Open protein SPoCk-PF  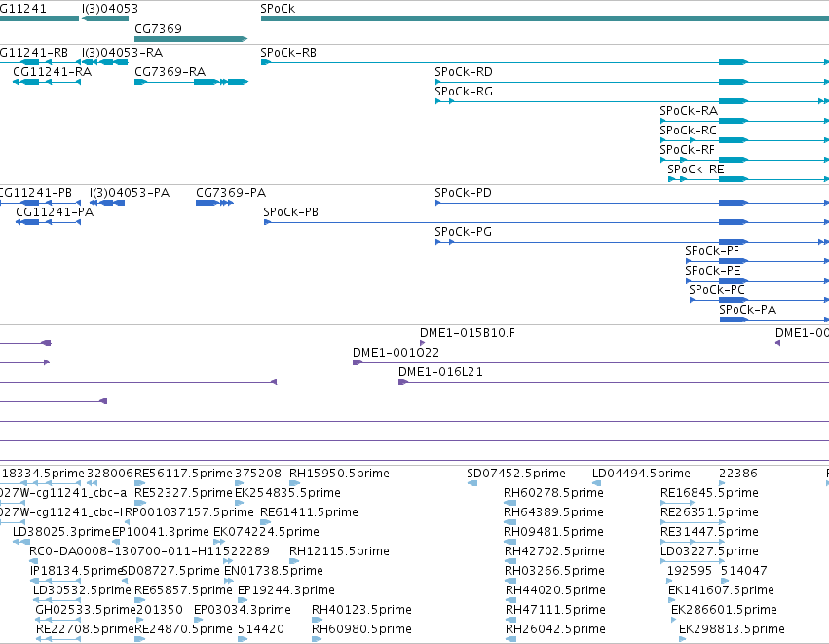[x=757, y=261]
